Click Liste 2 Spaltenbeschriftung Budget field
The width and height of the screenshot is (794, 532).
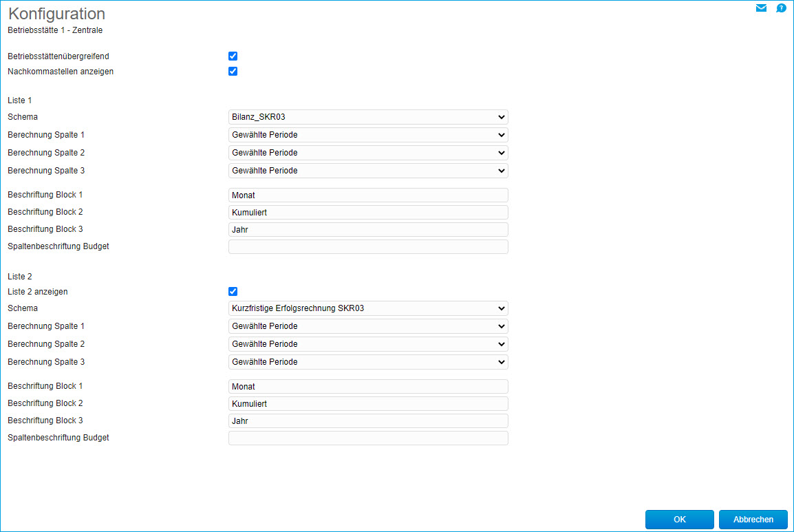click(368, 438)
